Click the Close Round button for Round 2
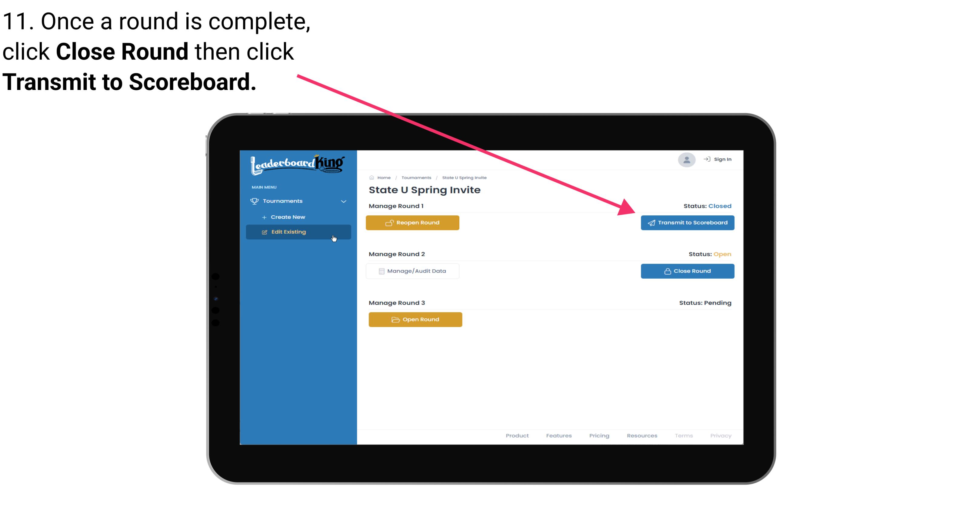Viewport: 980px width, 527px height. tap(688, 271)
